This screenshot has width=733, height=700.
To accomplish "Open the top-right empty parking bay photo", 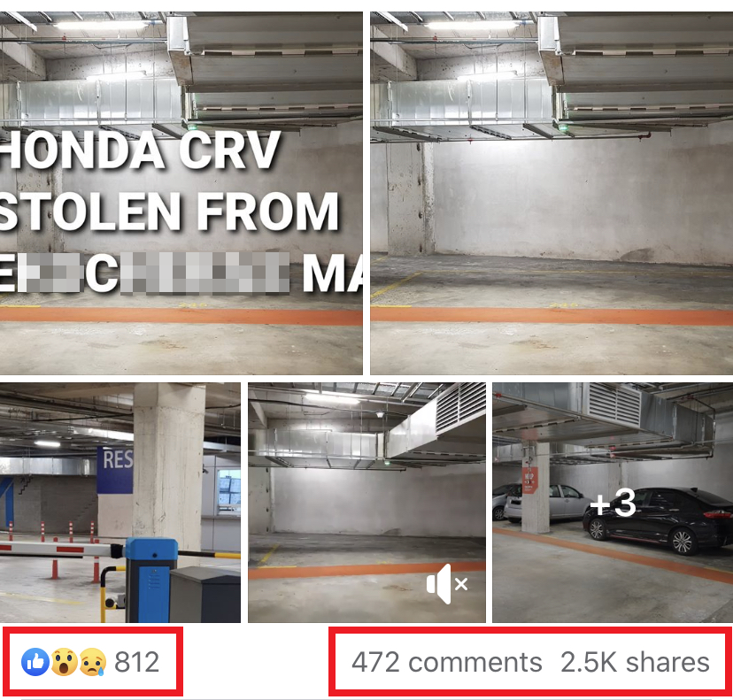I will pos(552,193).
